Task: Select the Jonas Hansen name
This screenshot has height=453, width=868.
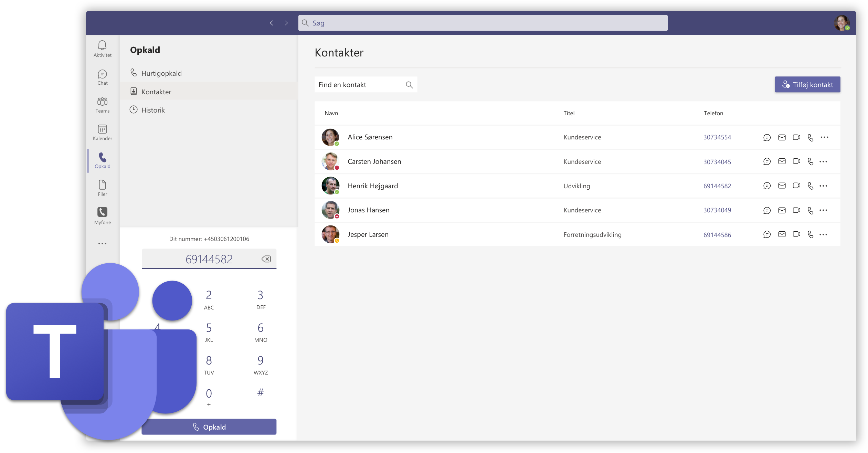Action: [x=368, y=210]
